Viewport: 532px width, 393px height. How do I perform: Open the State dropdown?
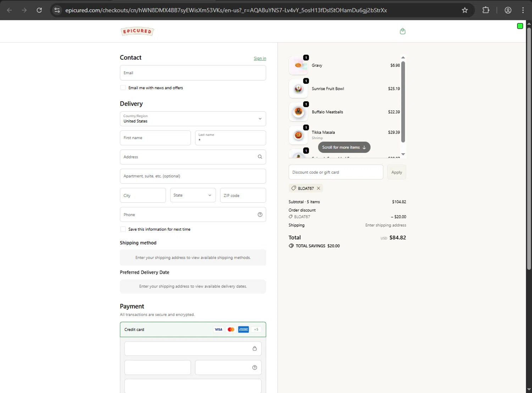193,195
